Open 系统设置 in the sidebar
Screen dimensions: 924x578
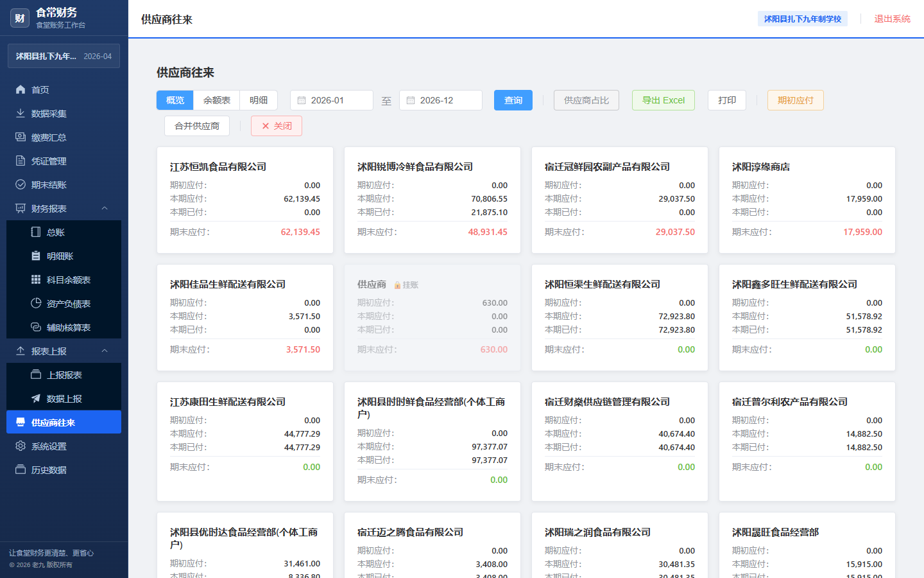[64, 446]
